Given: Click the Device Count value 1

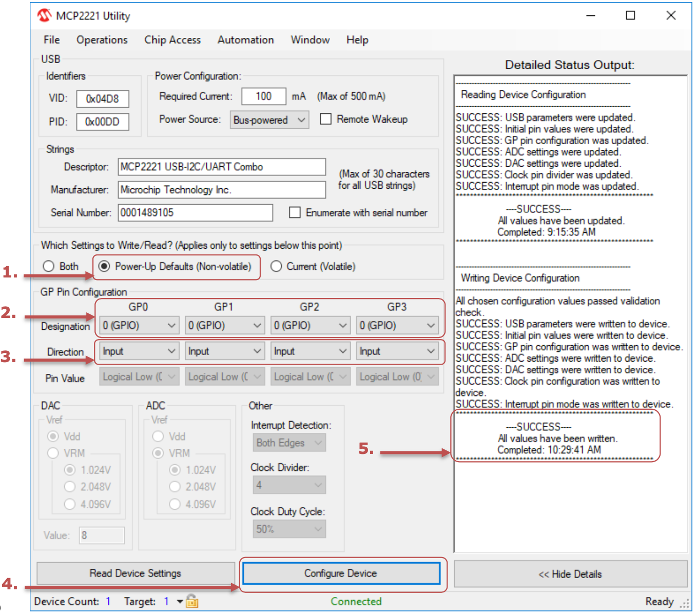Looking at the screenshot, I should (x=108, y=601).
